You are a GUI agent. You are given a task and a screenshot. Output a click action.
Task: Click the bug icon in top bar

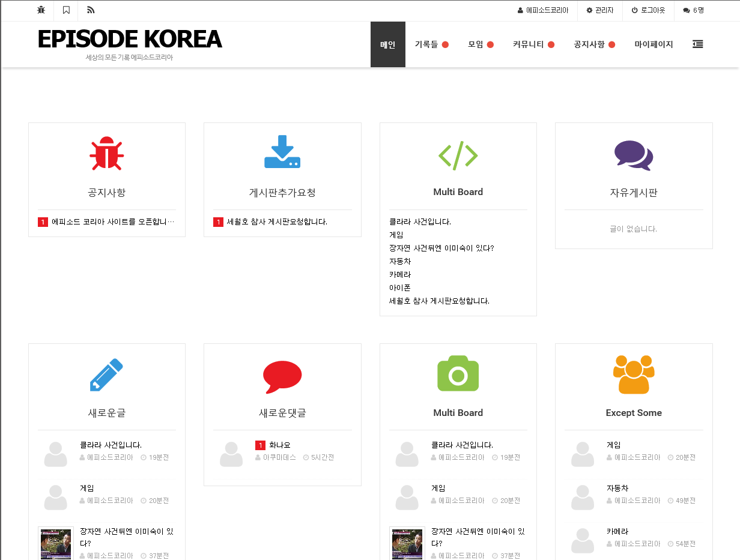tap(41, 10)
